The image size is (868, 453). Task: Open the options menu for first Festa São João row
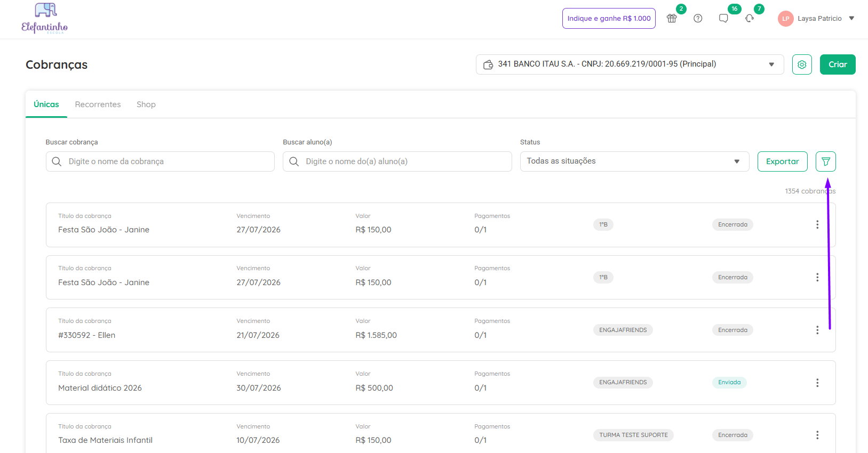[817, 225]
